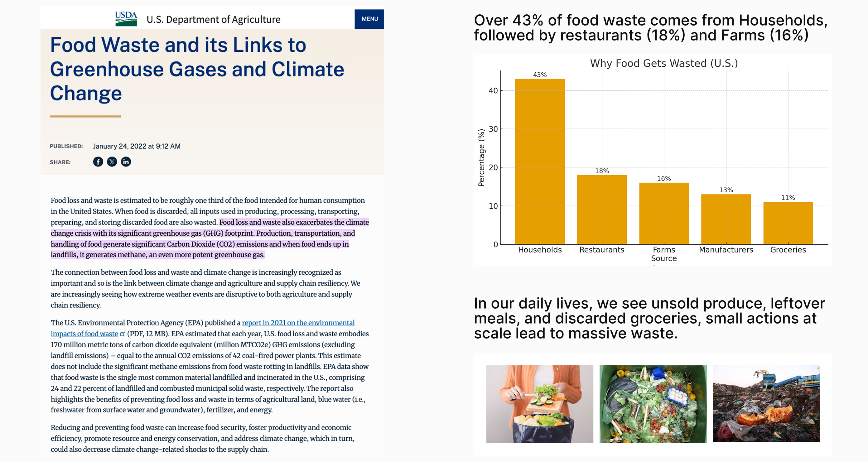This screenshot has height=462, width=868.
Task: Click the article headline about Food Waste
Action: tap(197, 69)
